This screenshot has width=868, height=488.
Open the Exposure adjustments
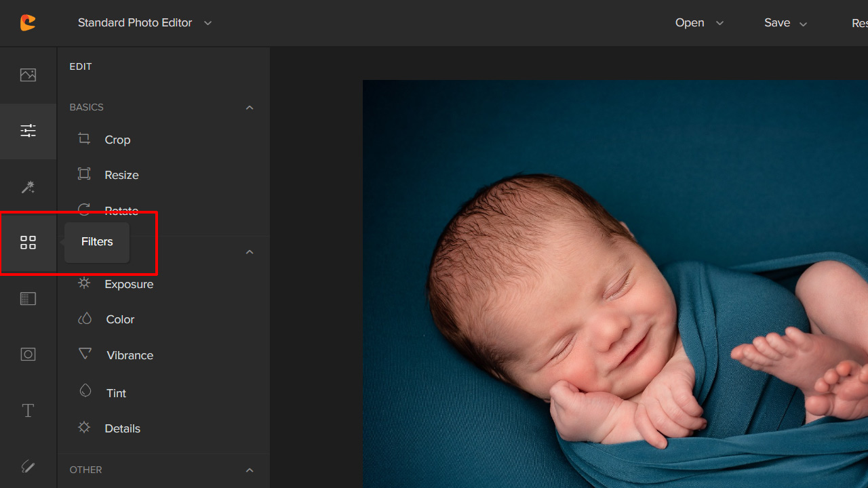coord(128,284)
